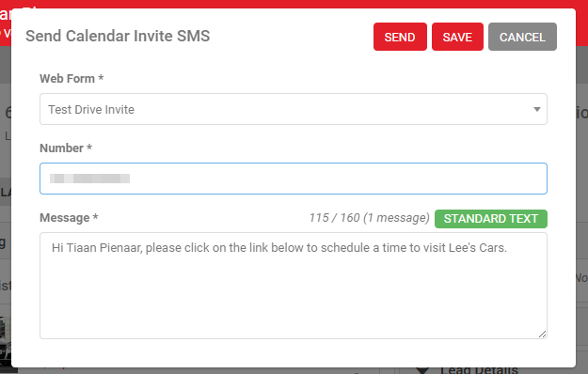Click inside the Message text area

click(294, 286)
